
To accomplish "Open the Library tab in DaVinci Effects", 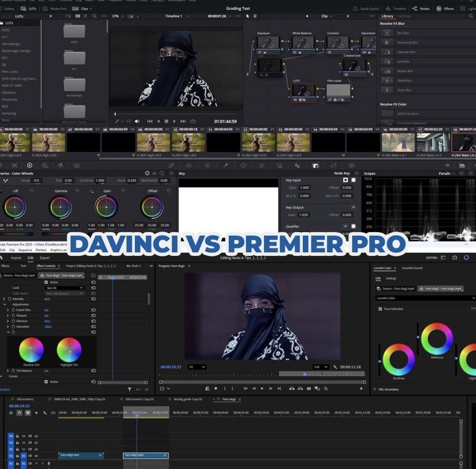I will coord(387,16).
